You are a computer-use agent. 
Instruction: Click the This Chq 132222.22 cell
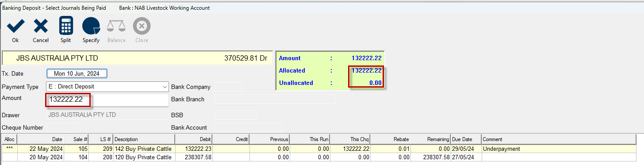click(350, 149)
